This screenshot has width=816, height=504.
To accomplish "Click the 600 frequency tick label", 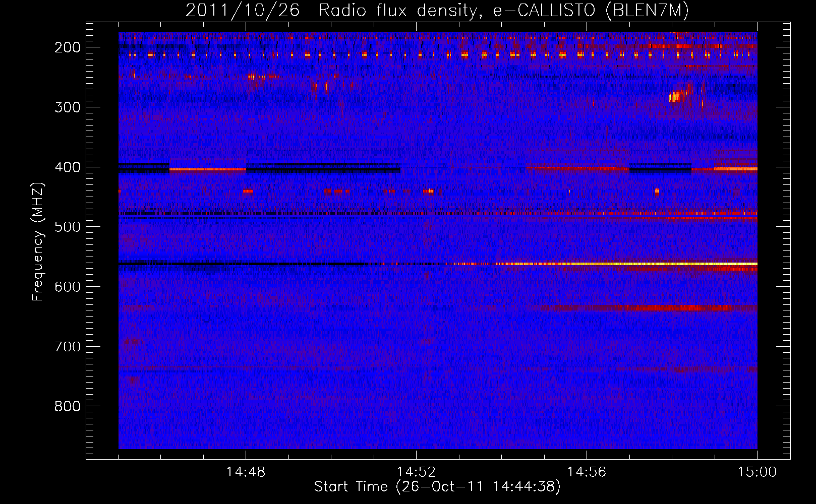I will (68, 287).
